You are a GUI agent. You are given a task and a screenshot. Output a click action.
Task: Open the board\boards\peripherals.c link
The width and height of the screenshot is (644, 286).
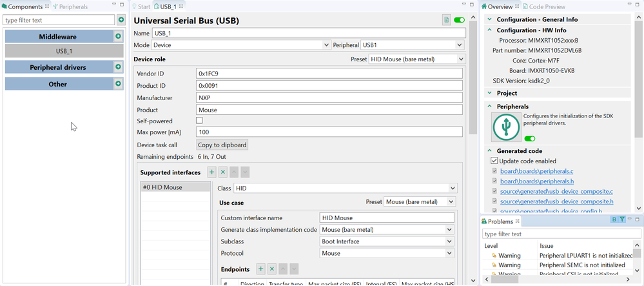tap(537, 171)
